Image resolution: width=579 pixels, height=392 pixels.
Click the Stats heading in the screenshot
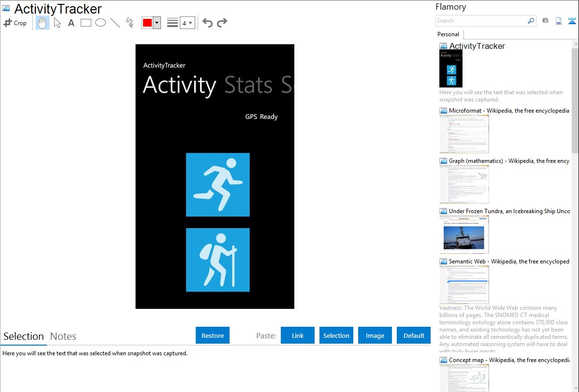[x=248, y=86]
